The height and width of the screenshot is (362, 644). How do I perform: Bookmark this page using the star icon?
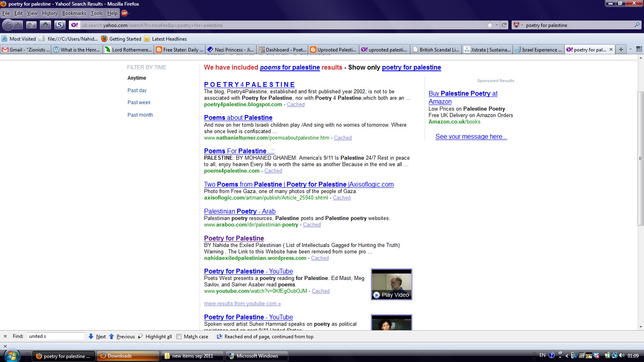click(490, 25)
